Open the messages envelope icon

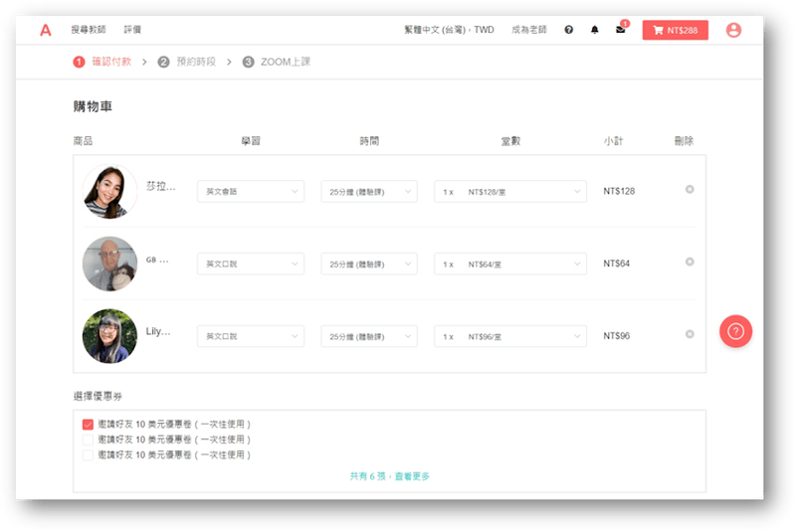pyautogui.click(x=621, y=30)
